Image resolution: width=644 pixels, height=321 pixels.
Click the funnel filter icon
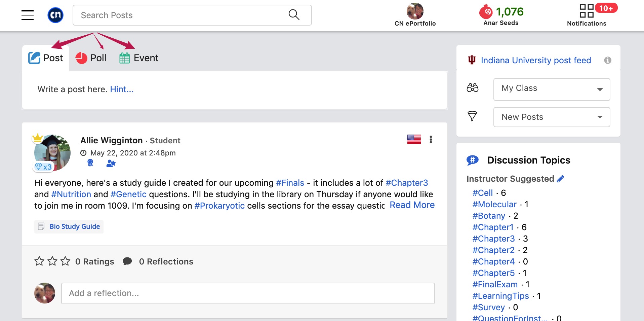pos(472,116)
